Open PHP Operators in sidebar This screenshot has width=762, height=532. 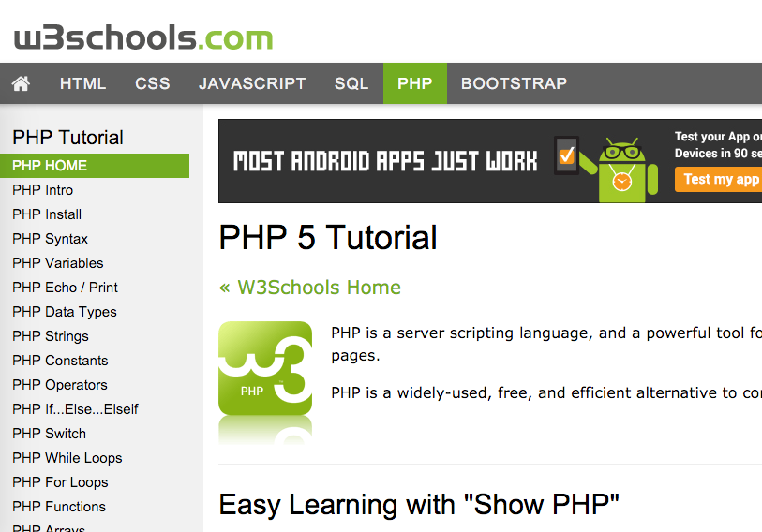tap(60, 384)
